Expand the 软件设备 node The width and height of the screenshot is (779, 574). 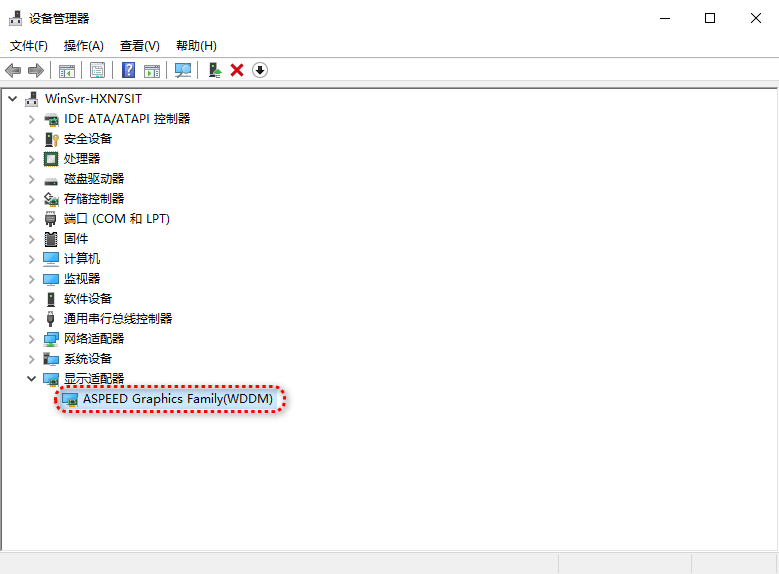point(31,299)
